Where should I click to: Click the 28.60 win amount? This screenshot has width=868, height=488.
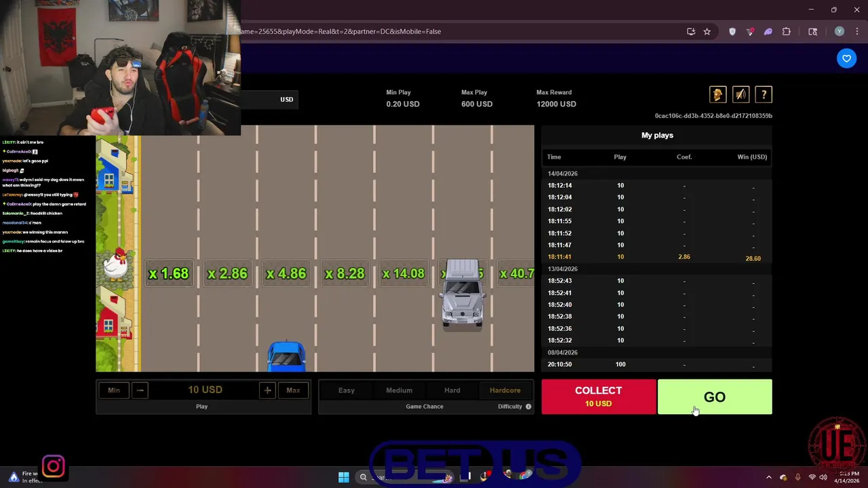753,258
